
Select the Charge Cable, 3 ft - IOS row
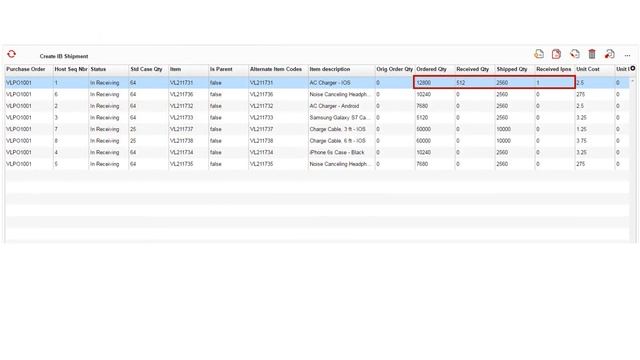(x=317, y=129)
